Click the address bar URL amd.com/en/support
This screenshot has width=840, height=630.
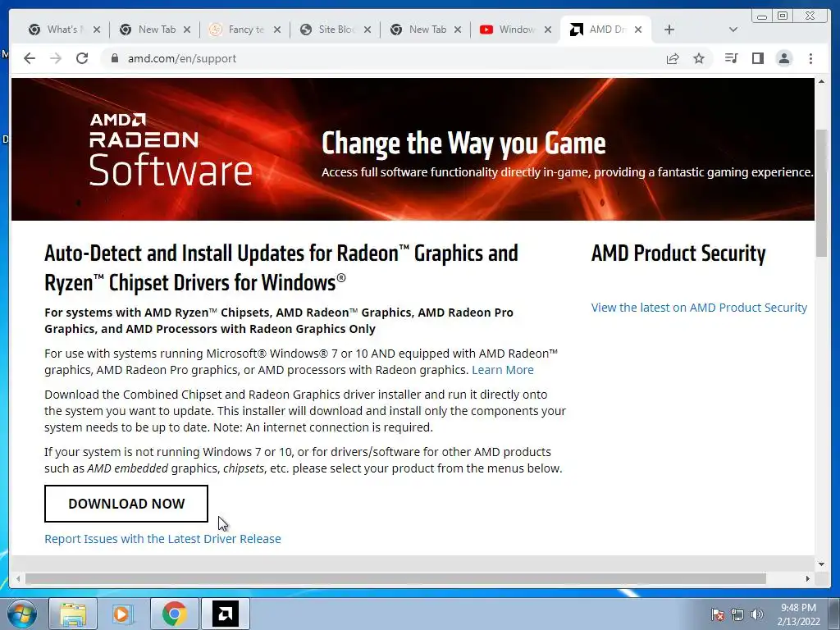(181, 58)
